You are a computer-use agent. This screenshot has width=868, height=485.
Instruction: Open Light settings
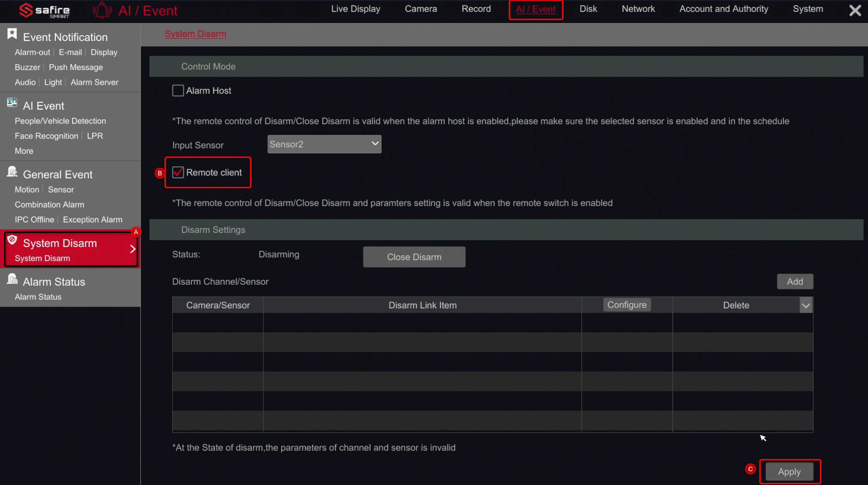(x=53, y=82)
